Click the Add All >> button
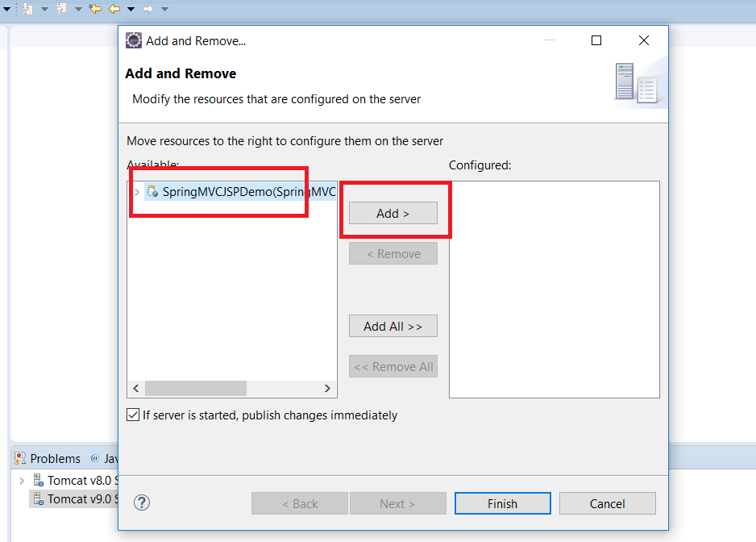Screen dimensions: 756x542 click(393, 327)
